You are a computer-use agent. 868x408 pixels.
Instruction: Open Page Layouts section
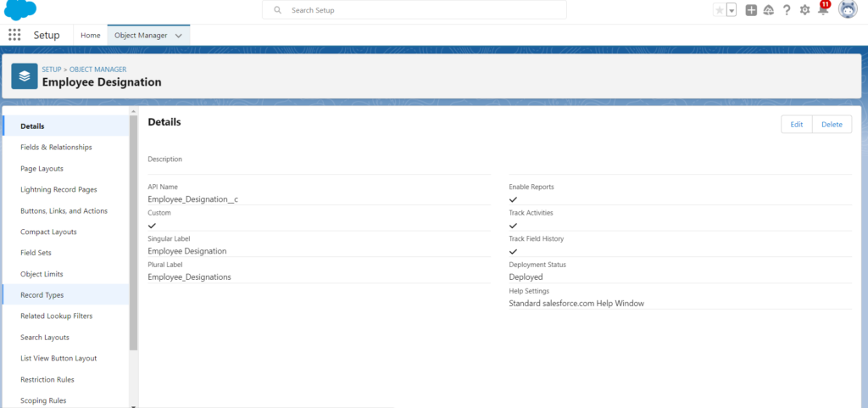tap(66, 168)
